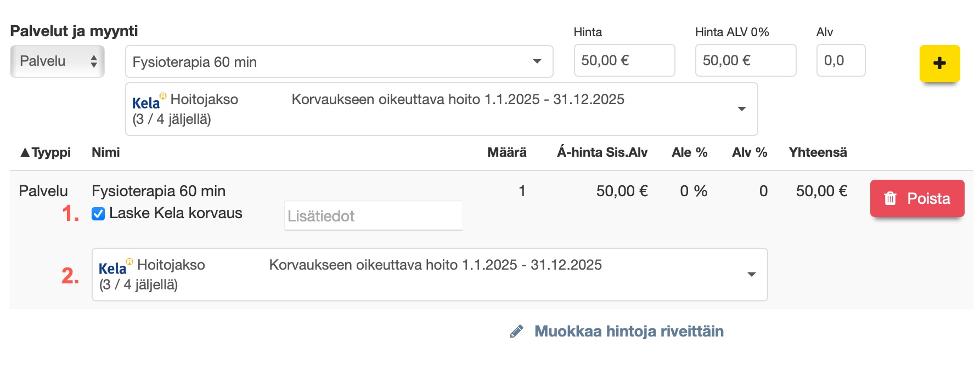Open the upper Hoitojakso dropdown arrow
The image size is (980, 365).
(x=741, y=109)
